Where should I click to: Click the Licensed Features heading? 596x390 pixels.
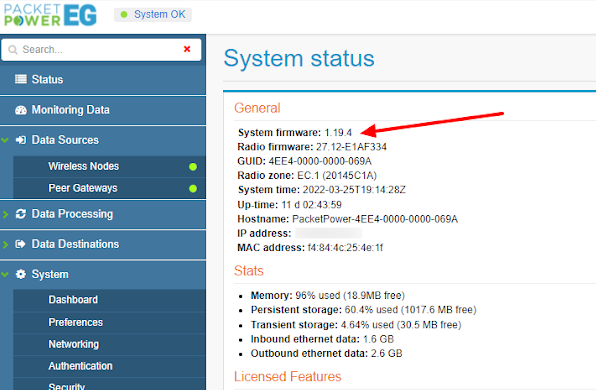[288, 377]
